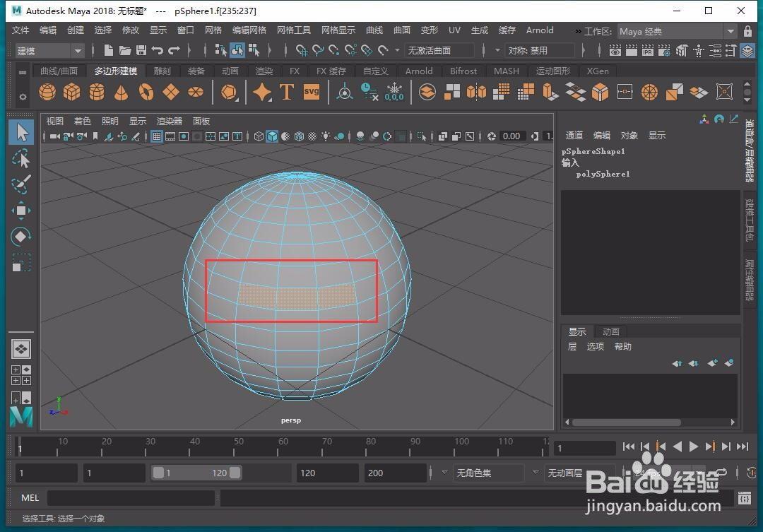Viewport: 763px width, 532px height.
Task: Open layer editor 选项 menu
Action: pos(595,347)
